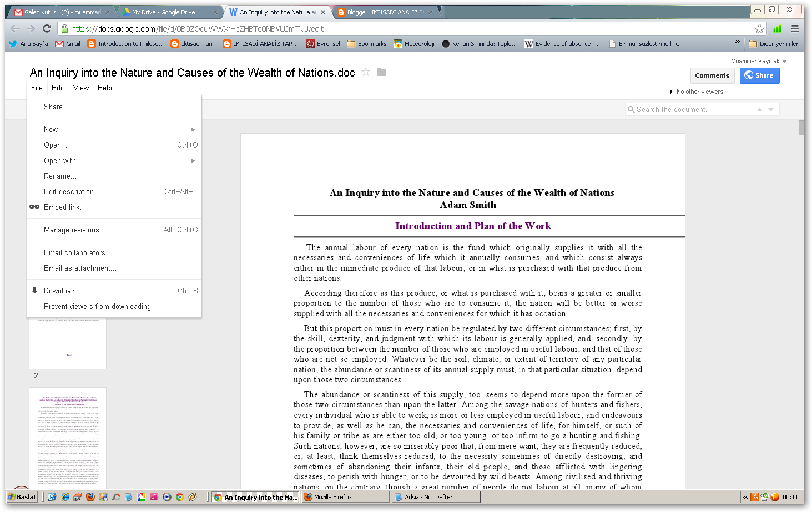This screenshot has width=812, height=512.
Task: Reload the page with the refresh icon
Action: pos(47,29)
